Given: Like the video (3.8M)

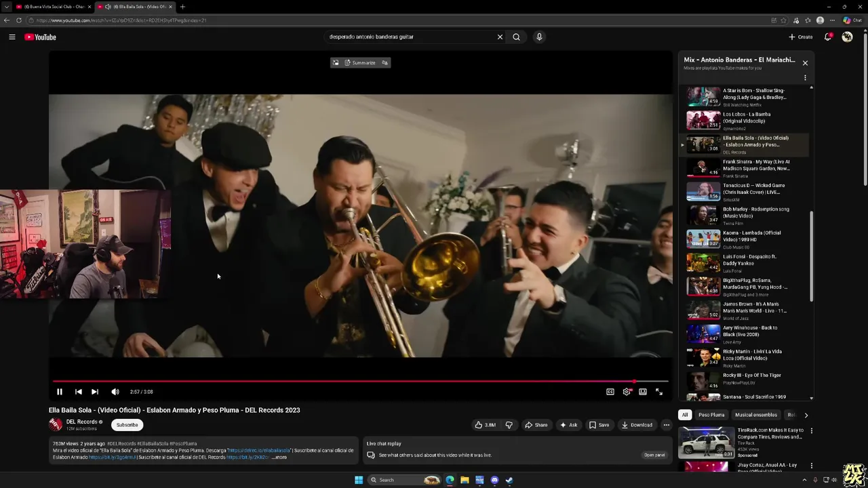Looking at the screenshot, I should pyautogui.click(x=485, y=425).
